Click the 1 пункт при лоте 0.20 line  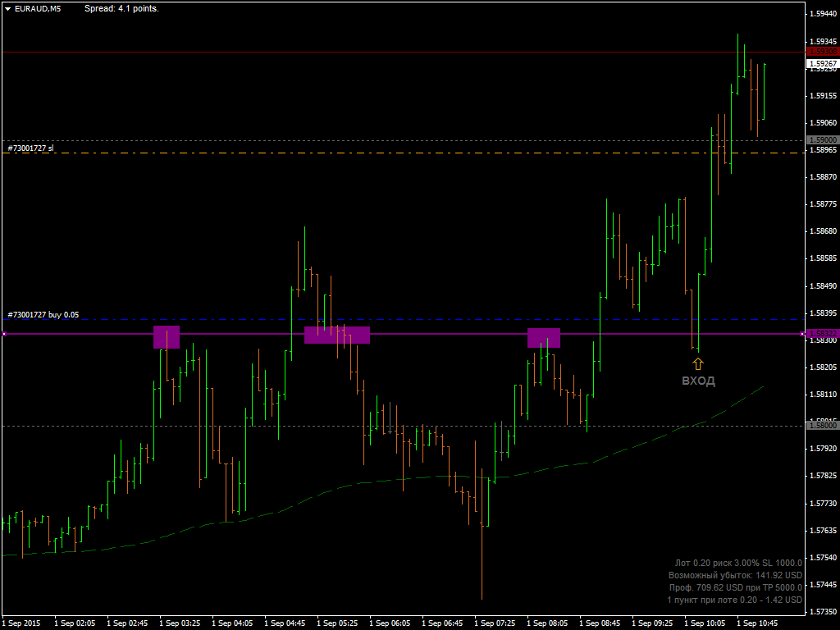(735, 600)
